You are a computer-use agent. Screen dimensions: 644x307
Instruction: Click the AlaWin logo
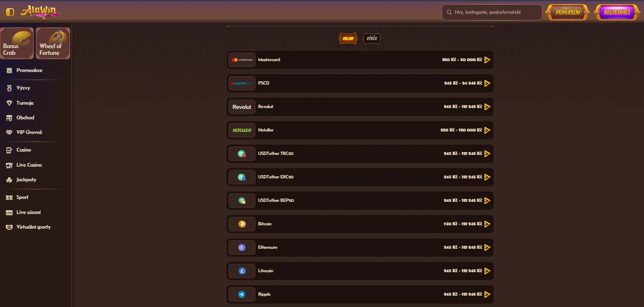40,12
